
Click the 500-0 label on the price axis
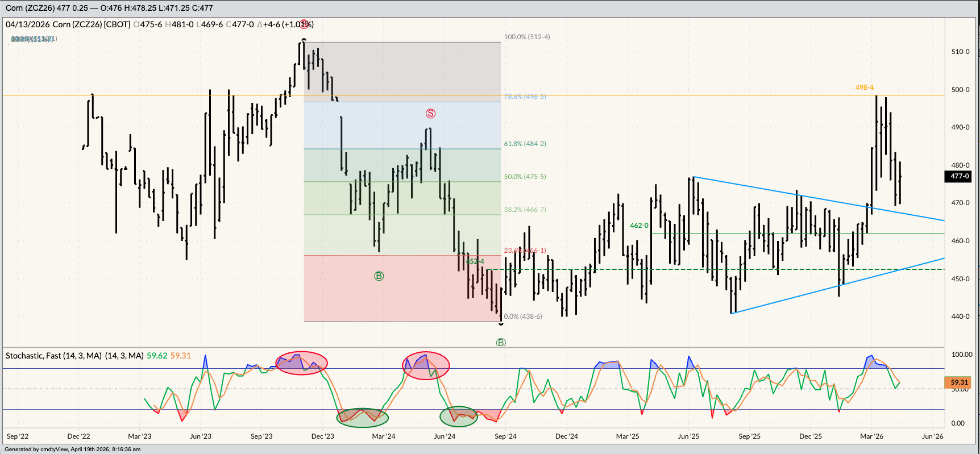[x=960, y=90]
